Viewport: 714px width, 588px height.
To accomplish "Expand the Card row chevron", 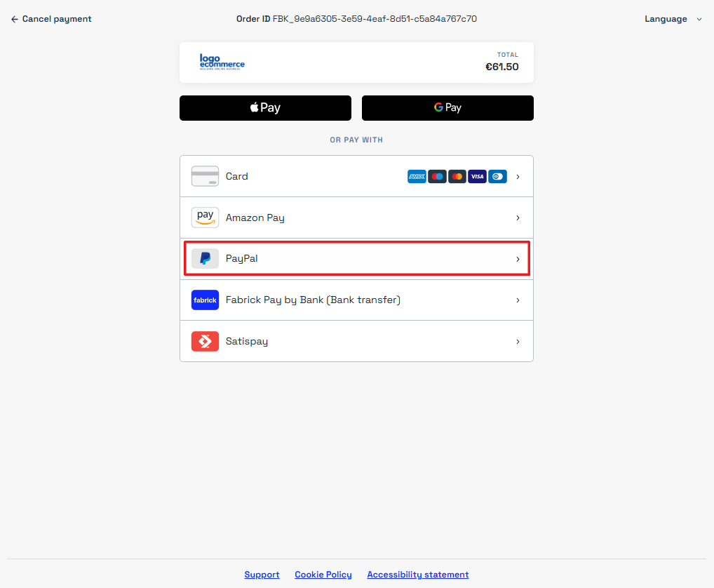I will point(518,177).
